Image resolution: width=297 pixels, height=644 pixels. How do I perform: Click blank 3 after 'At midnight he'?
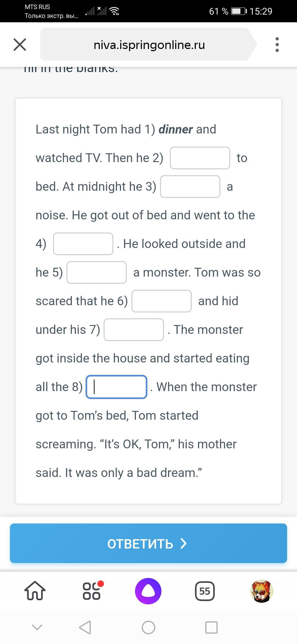pyautogui.click(x=190, y=187)
